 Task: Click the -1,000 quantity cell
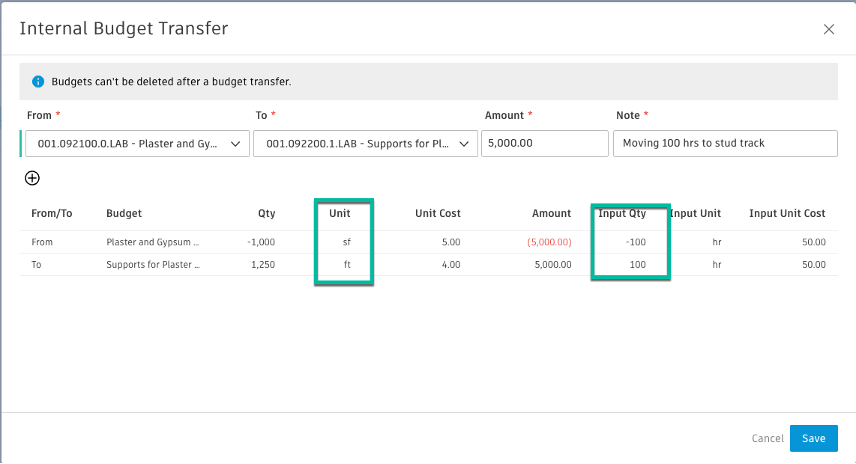coord(261,242)
